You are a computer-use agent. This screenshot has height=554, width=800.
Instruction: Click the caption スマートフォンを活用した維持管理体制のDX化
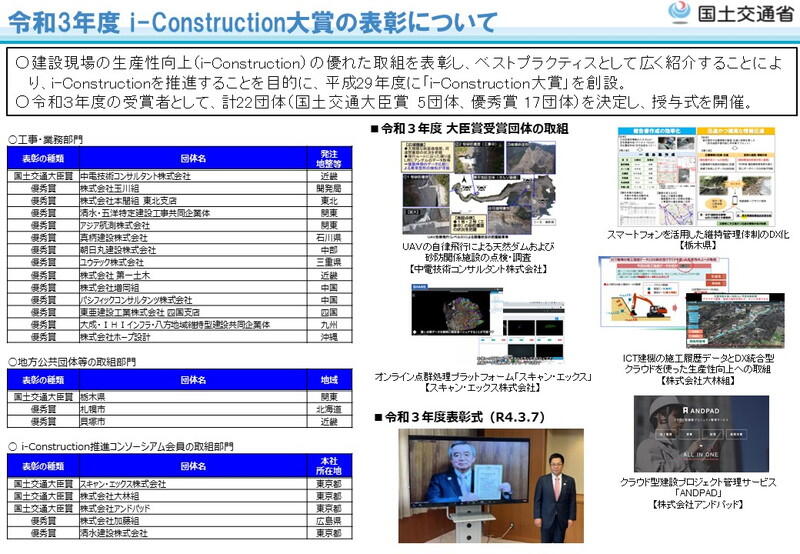pos(697,235)
